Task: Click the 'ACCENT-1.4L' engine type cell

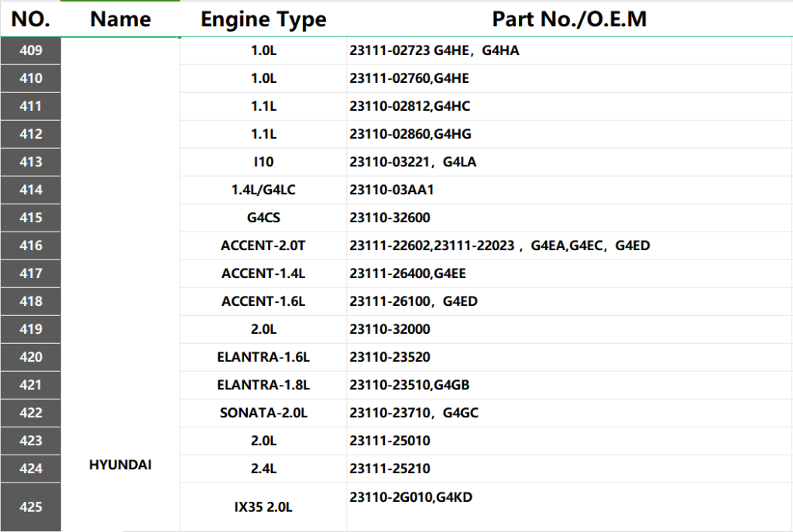Action: point(263,273)
